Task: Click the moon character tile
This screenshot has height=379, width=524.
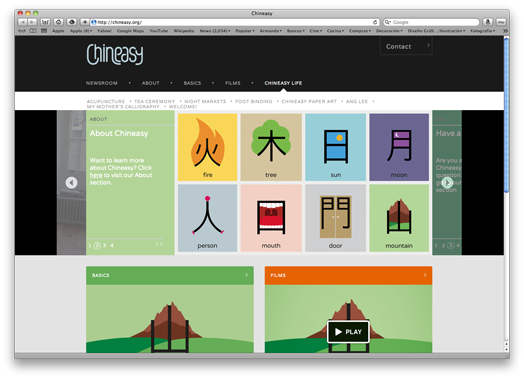Action: pyautogui.click(x=399, y=147)
